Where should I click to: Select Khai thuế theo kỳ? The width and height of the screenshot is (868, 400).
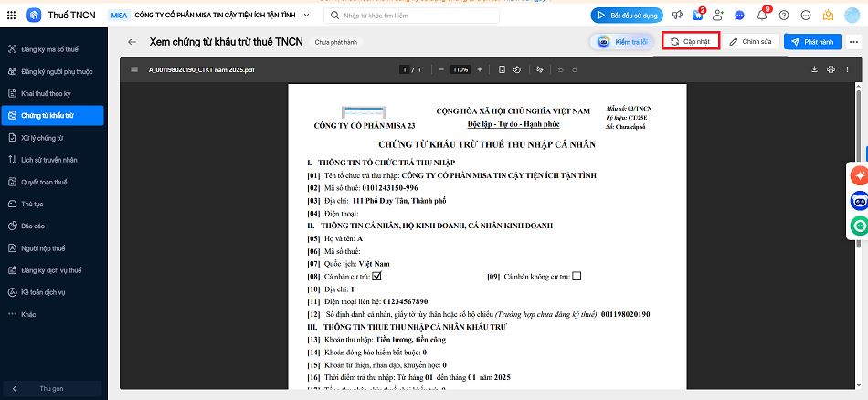[x=52, y=93]
